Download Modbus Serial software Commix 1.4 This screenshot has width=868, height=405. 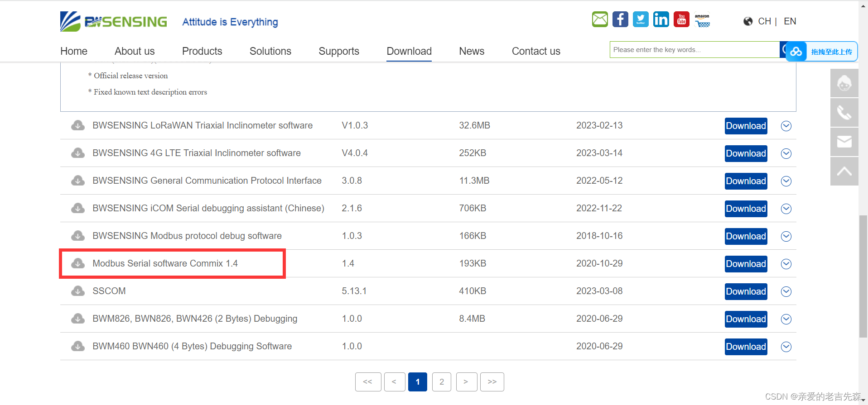(746, 264)
